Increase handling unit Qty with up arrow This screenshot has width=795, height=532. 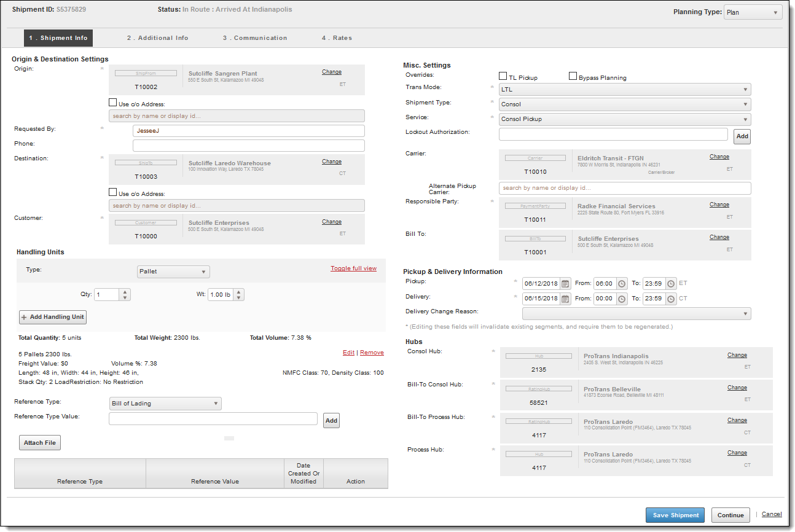[x=125, y=292]
